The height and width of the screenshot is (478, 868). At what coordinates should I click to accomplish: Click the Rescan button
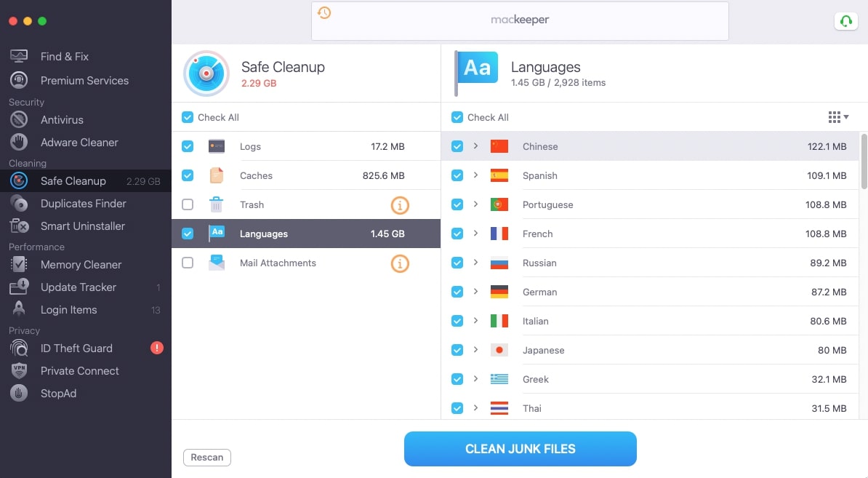tap(207, 457)
